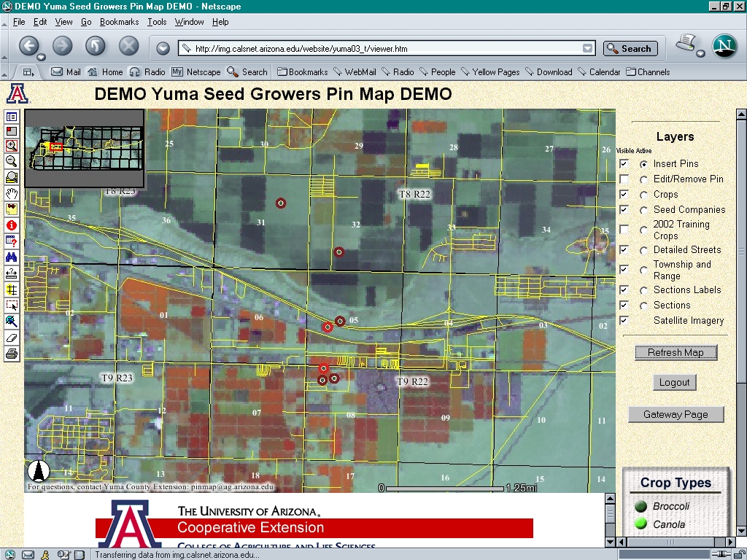
Task: Select the Measure ruler tool
Action: point(12,273)
